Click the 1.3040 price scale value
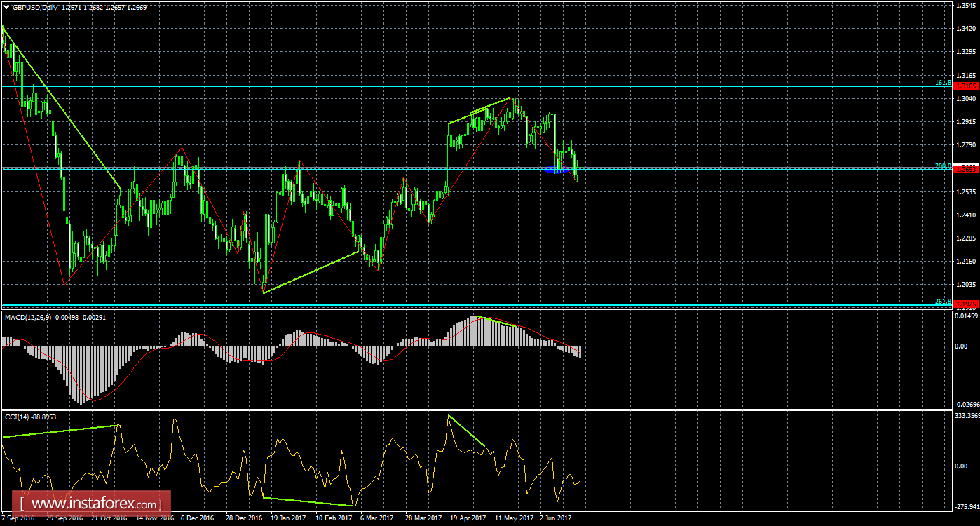980x526 pixels. click(x=967, y=99)
